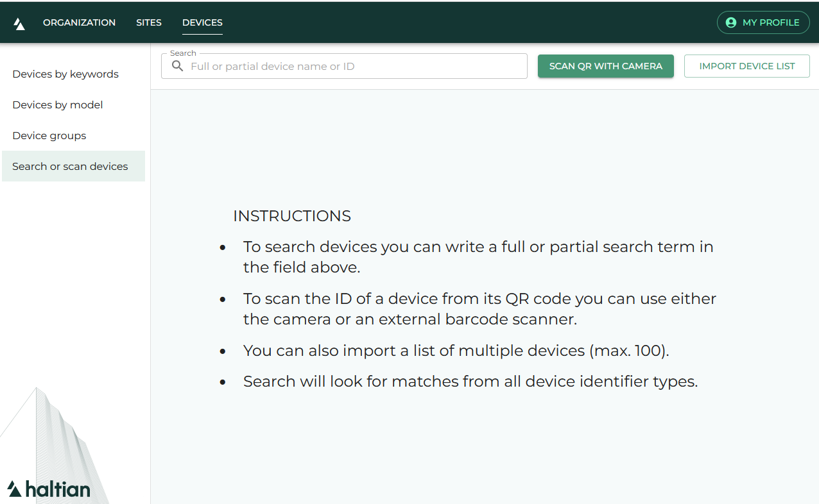Click Scan QR with Camera button
This screenshot has width=819, height=504.
tap(606, 66)
